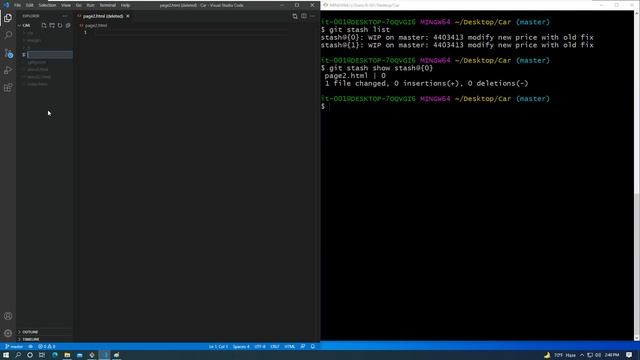Open the Action Center notification icon
Viewport: 640px width, 360px height.
coord(629,355)
